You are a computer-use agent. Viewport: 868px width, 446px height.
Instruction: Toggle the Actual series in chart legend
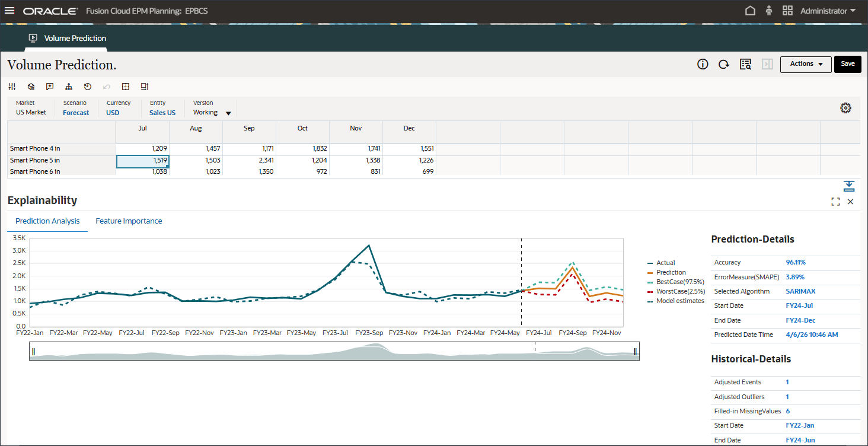point(661,263)
